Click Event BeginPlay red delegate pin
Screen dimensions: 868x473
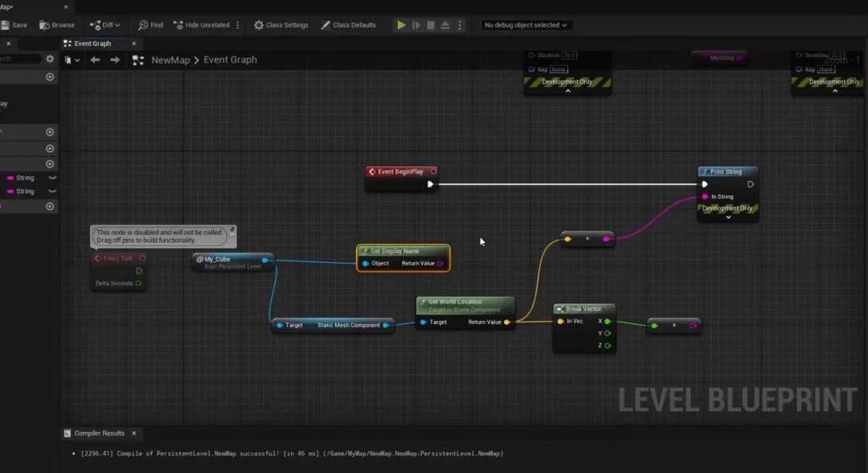coord(433,171)
